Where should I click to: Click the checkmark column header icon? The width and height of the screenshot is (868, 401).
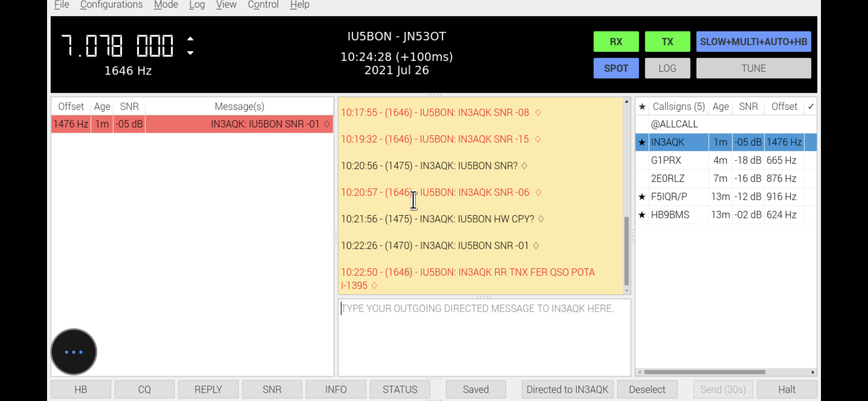pyautogui.click(x=811, y=107)
